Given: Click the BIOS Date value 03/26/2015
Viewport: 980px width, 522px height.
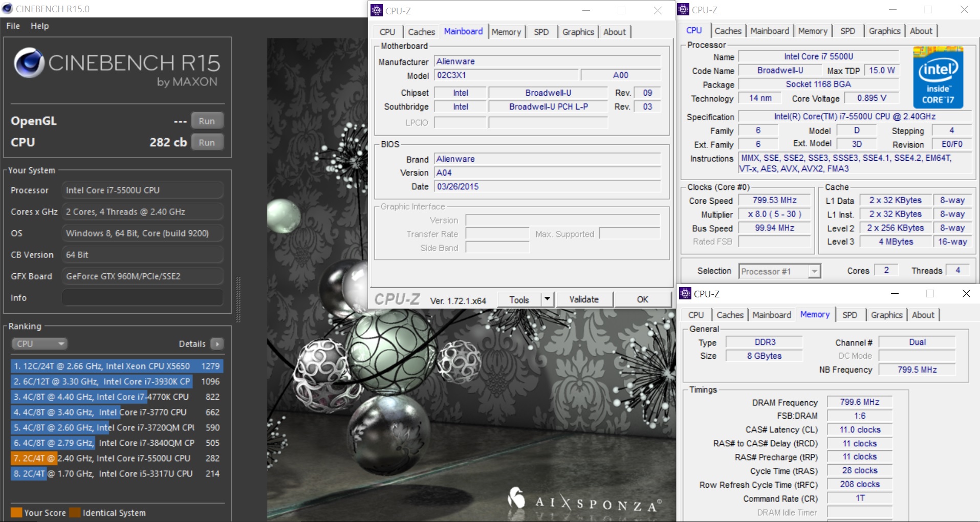Looking at the screenshot, I should click(x=547, y=187).
